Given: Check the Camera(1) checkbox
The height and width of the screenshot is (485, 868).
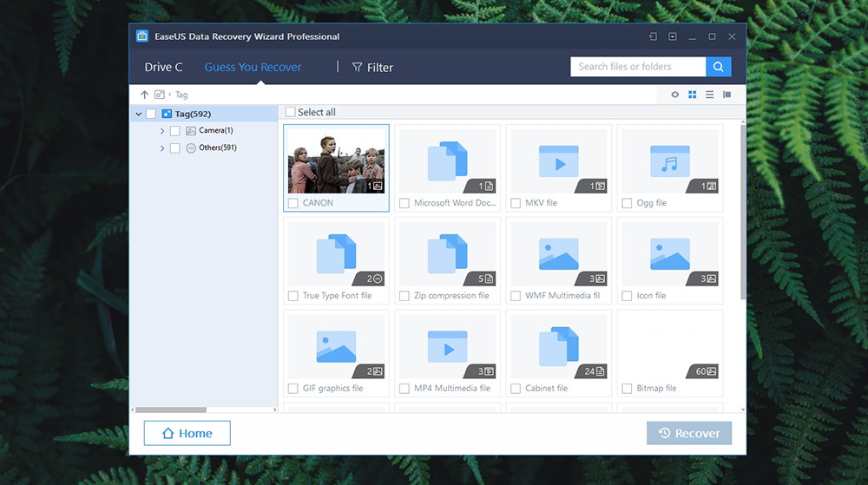Looking at the screenshot, I should point(175,131).
